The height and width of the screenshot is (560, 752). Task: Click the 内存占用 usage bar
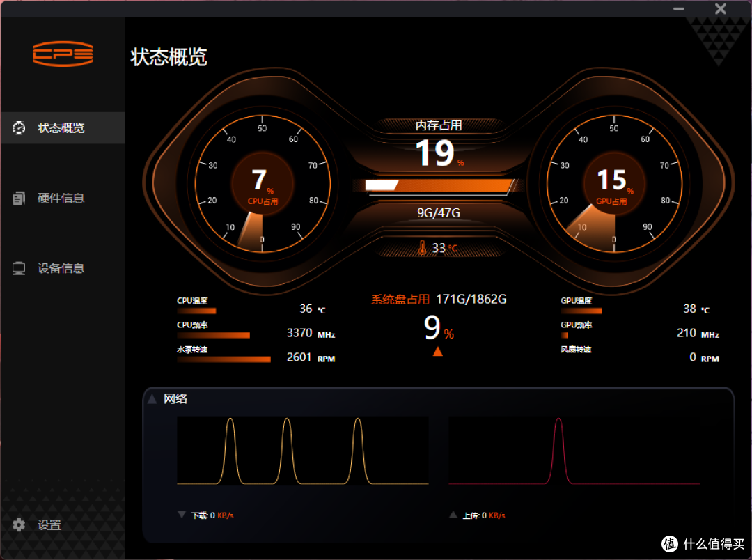(x=439, y=185)
